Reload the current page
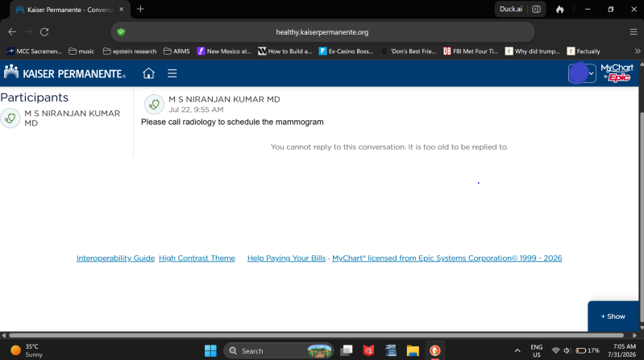This screenshot has width=644, height=360. tap(44, 31)
